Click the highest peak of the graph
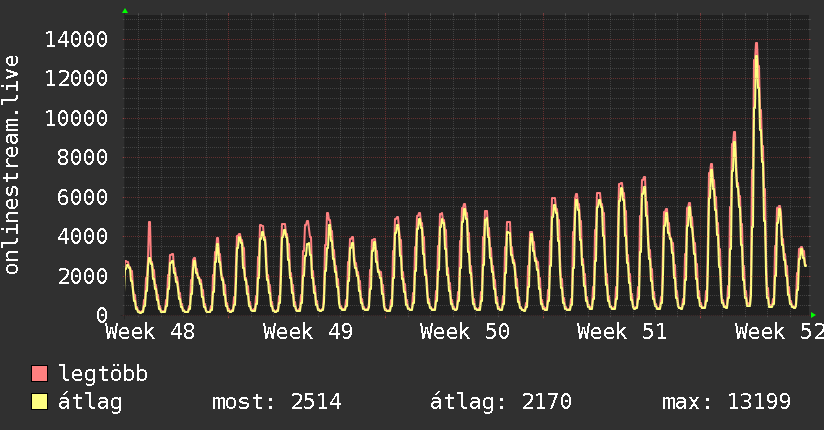The image size is (824, 430). 756,44
